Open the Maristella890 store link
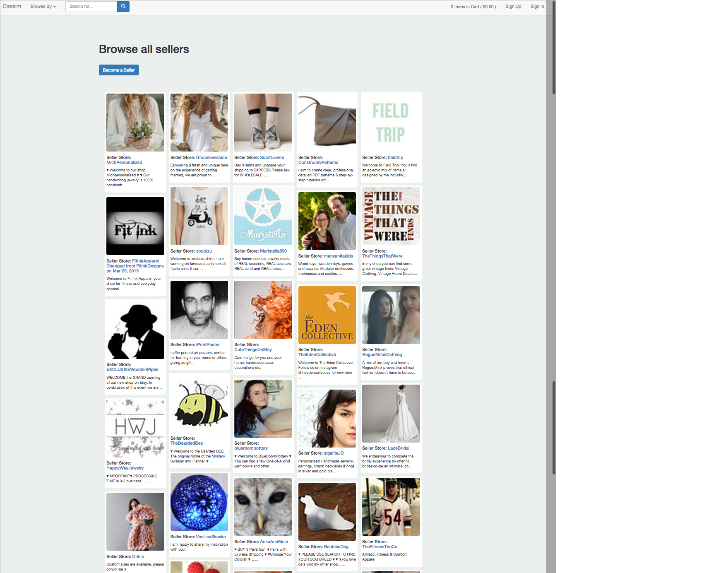 (x=273, y=251)
